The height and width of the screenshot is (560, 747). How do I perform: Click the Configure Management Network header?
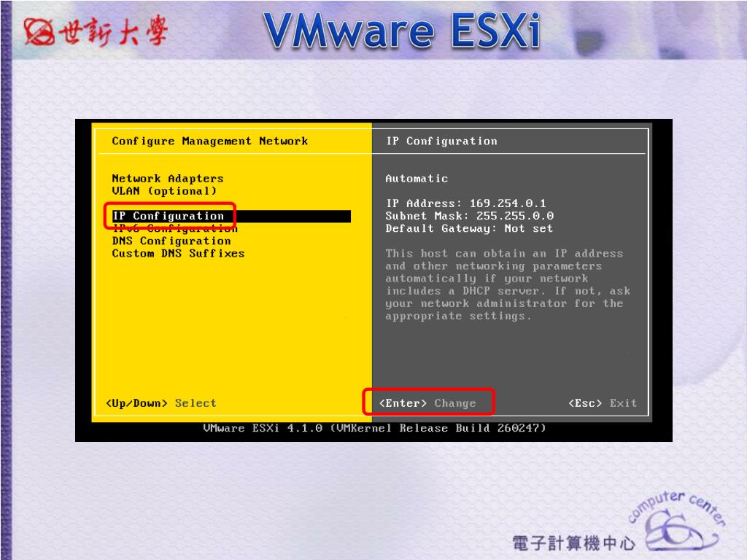[209, 141]
